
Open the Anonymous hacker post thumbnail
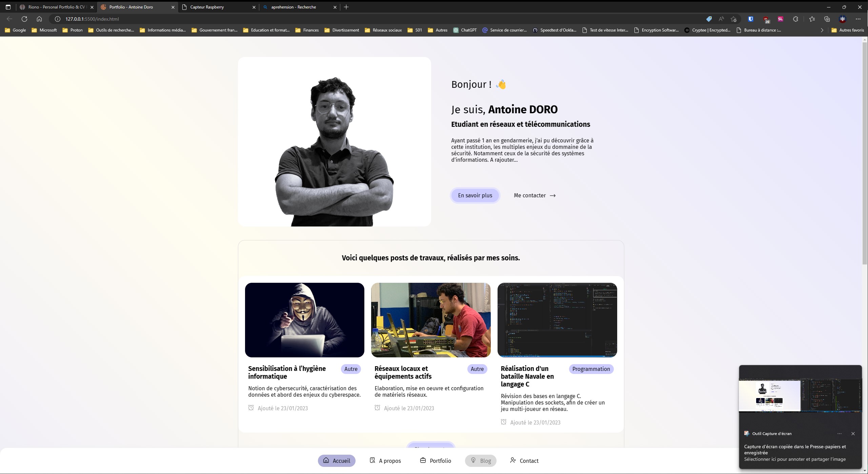304,320
